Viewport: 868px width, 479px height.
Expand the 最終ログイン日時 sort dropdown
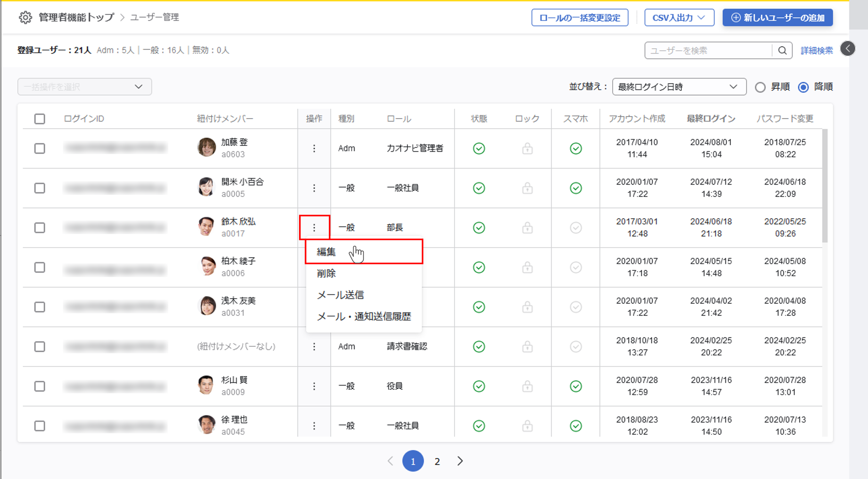679,87
